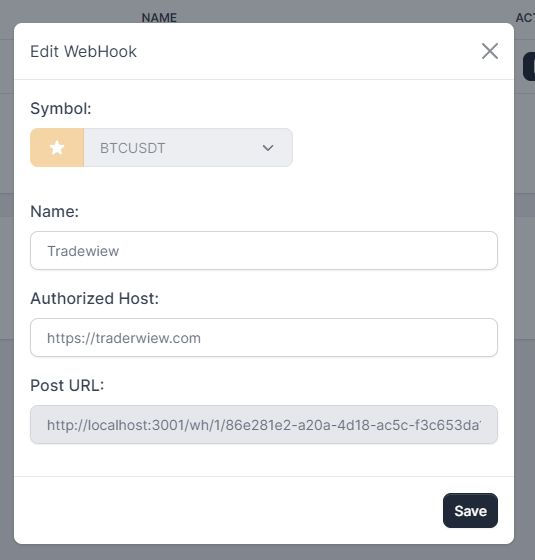Click the Authorized Host: label
The height and width of the screenshot is (560, 535).
coord(95,298)
